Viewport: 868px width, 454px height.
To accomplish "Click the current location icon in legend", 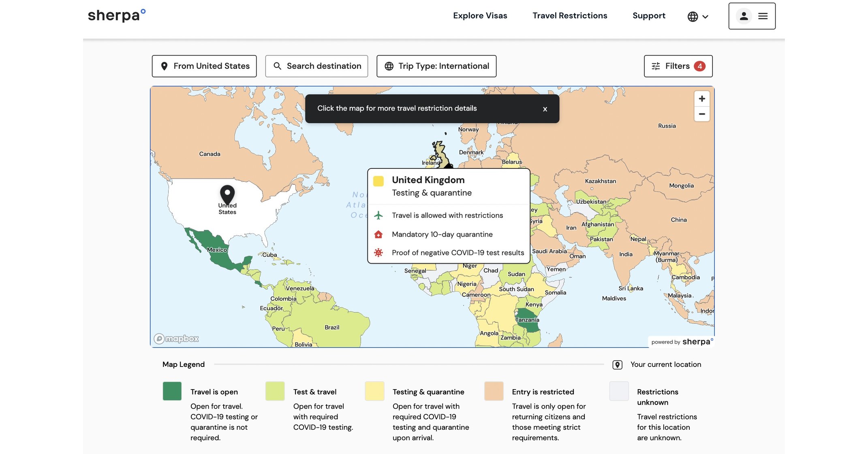I will [617, 364].
